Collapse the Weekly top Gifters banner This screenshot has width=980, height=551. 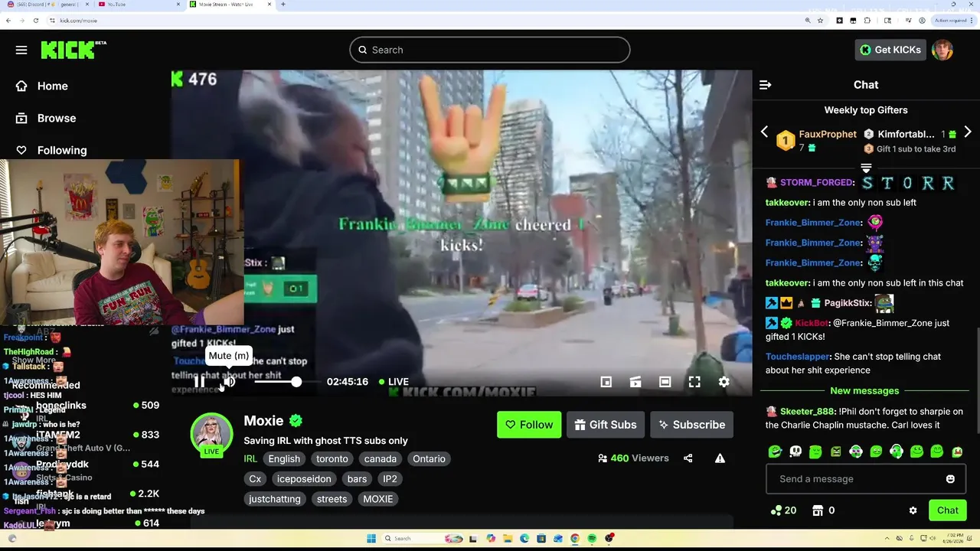pos(866,168)
